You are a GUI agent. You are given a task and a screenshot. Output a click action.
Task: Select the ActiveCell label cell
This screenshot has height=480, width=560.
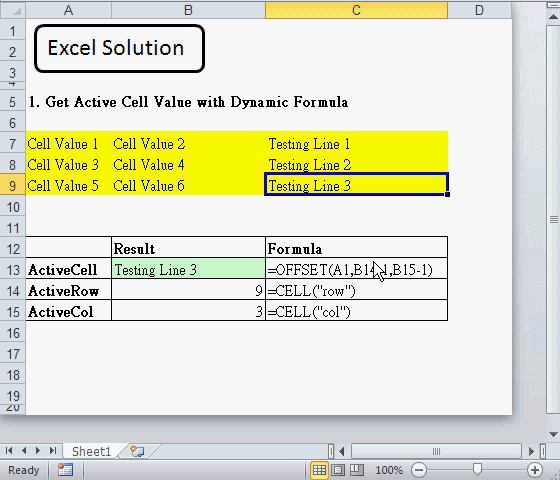(x=69, y=269)
